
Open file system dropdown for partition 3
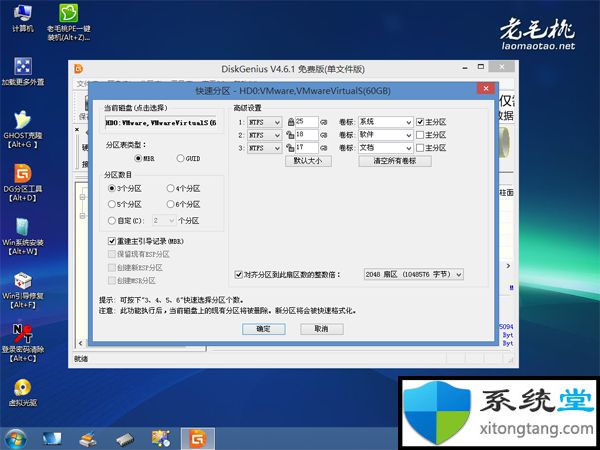click(x=264, y=148)
